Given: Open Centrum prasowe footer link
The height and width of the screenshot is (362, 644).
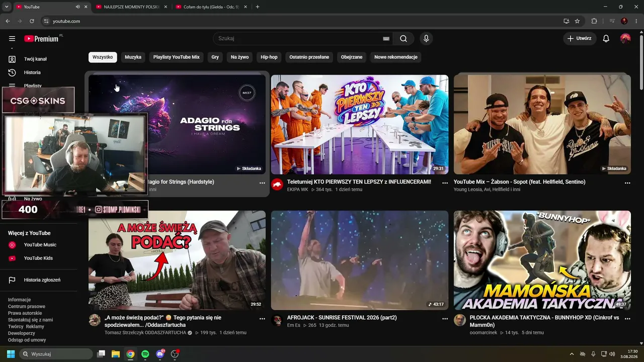Looking at the screenshot, I should point(27,307).
